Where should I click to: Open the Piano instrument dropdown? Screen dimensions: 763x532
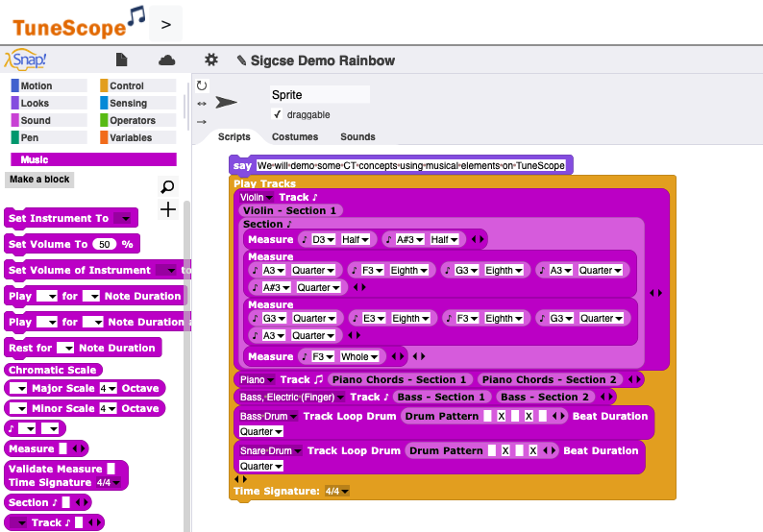[257, 379]
